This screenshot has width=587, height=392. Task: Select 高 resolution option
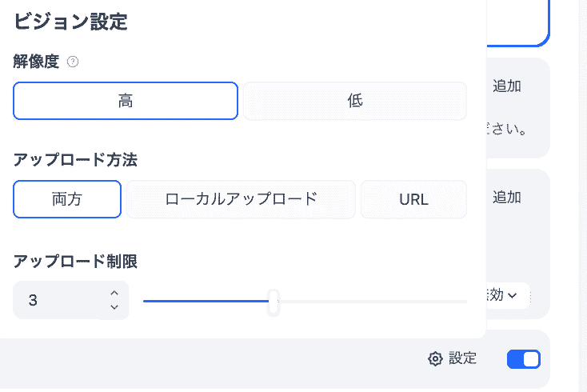(x=126, y=101)
